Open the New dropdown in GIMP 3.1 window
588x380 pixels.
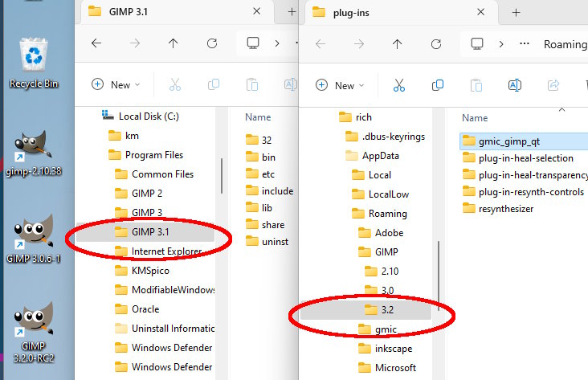click(x=116, y=85)
